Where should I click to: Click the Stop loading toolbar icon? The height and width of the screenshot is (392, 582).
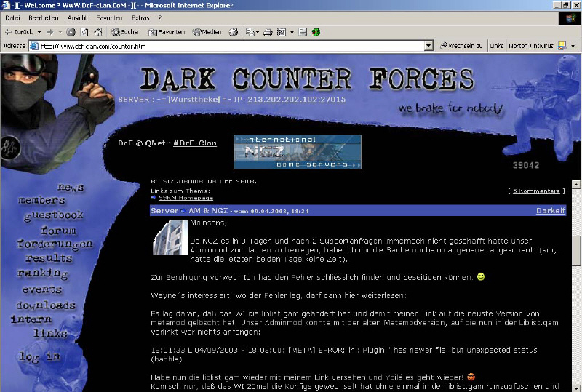pos(71,32)
